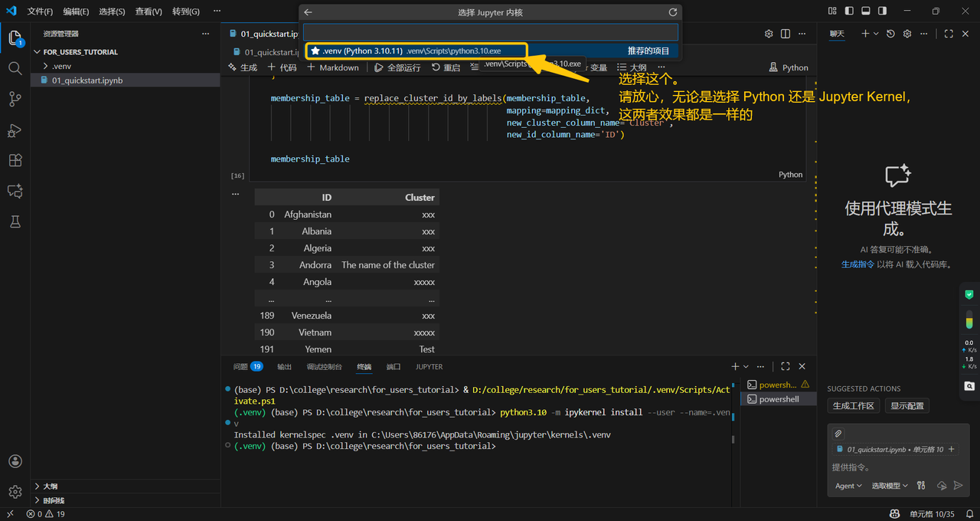Open the 选取模型 model dropdown
Viewport: 980px width, 521px height.
(890, 486)
